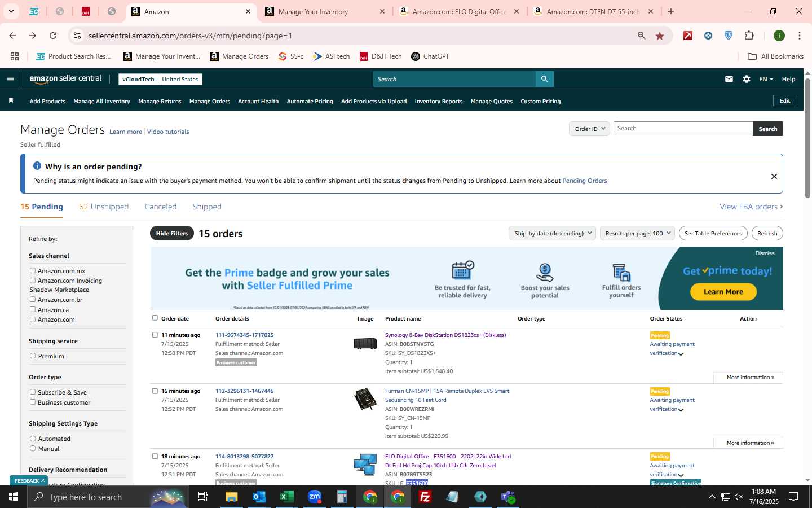Check the Business customer order type
Image resolution: width=812 pixels, height=508 pixels.
[x=33, y=402]
